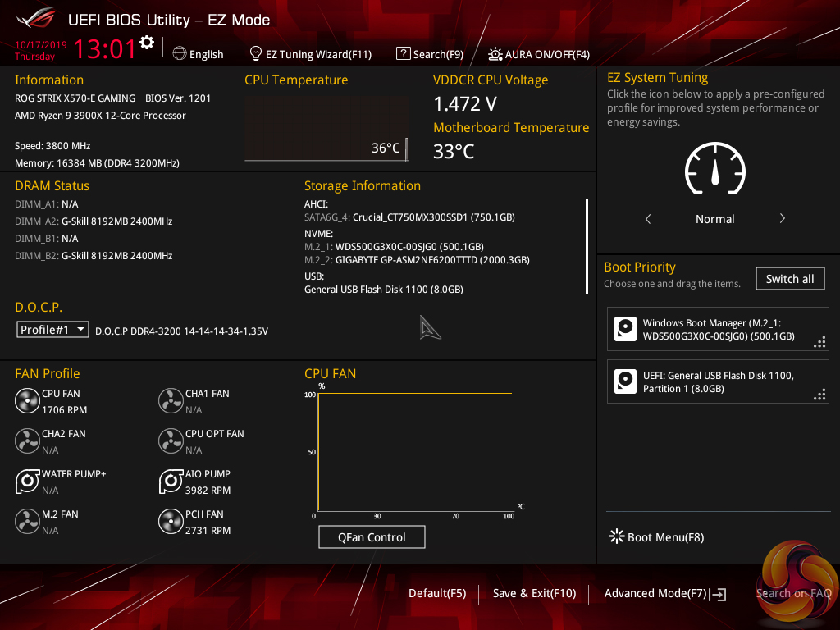The height and width of the screenshot is (630, 840).
Task: Click Default(F5)
Action: 437,593
